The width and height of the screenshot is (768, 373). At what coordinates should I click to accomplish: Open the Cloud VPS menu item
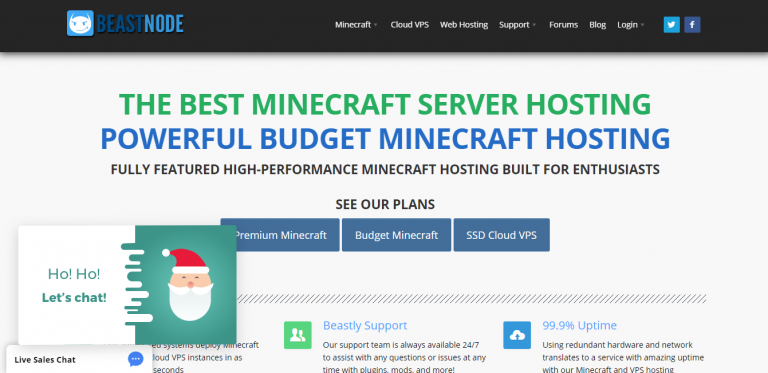[x=409, y=24]
